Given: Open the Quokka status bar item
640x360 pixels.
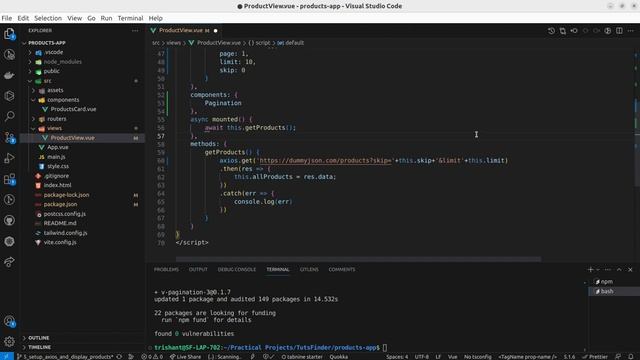Looking at the screenshot, I should pos(338,357).
